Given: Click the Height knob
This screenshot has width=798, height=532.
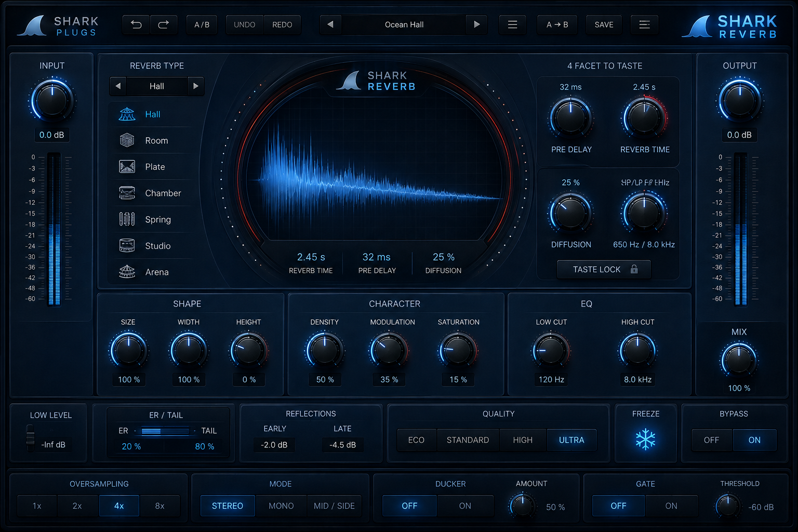Looking at the screenshot, I should coord(249,351).
